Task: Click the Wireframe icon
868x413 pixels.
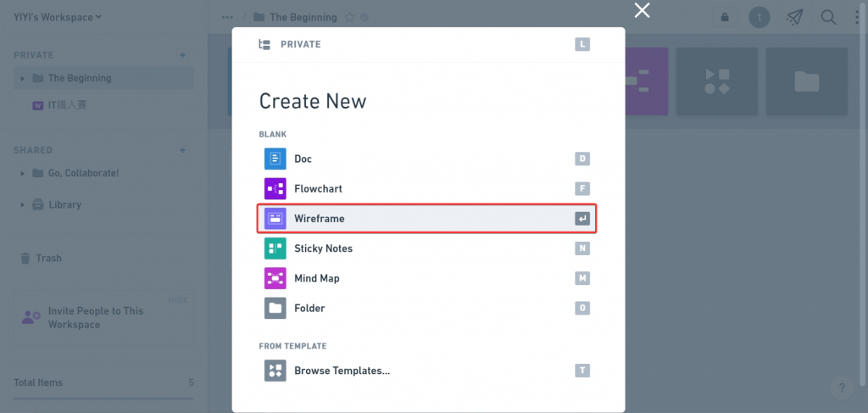Action: click(275, 219)
